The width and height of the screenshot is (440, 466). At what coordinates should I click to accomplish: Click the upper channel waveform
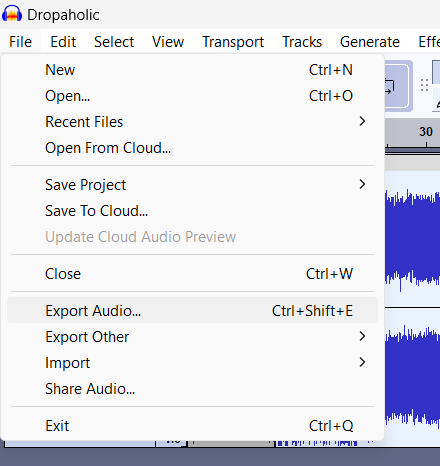pyautogui.click(x=412, y=239)
